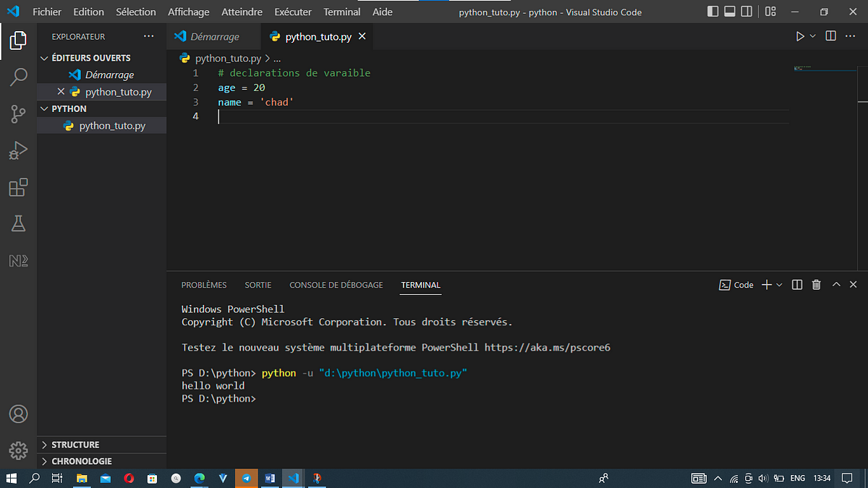Switch to SORTIE panel tab
868x488 pixels.
point(258,285)
